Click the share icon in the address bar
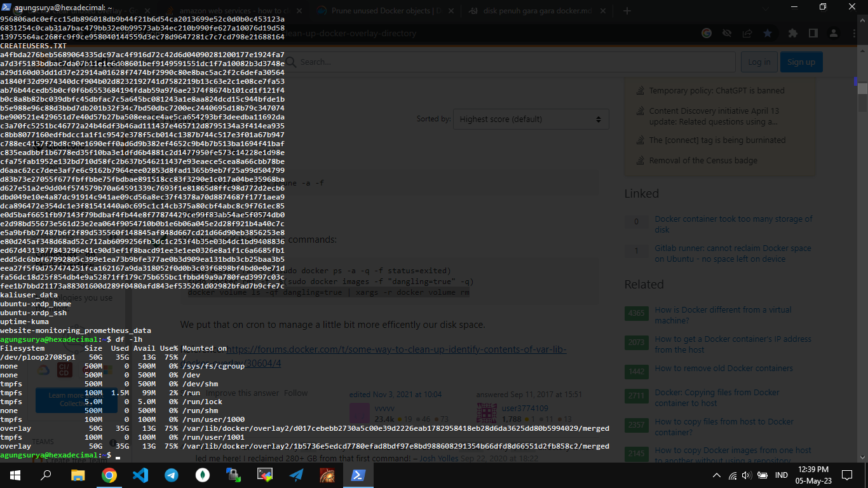This screenshot has width=868, height=488. (x=747, y=33)
